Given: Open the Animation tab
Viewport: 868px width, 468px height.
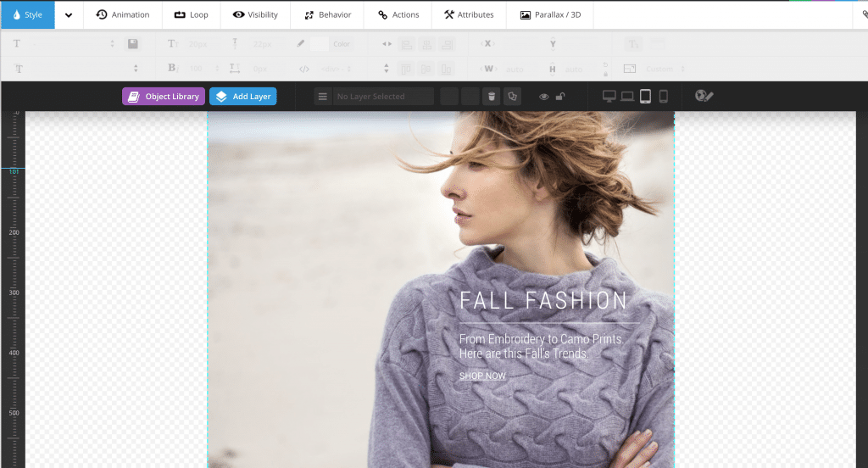Looking at the screenshot, I should pos(123,14).
